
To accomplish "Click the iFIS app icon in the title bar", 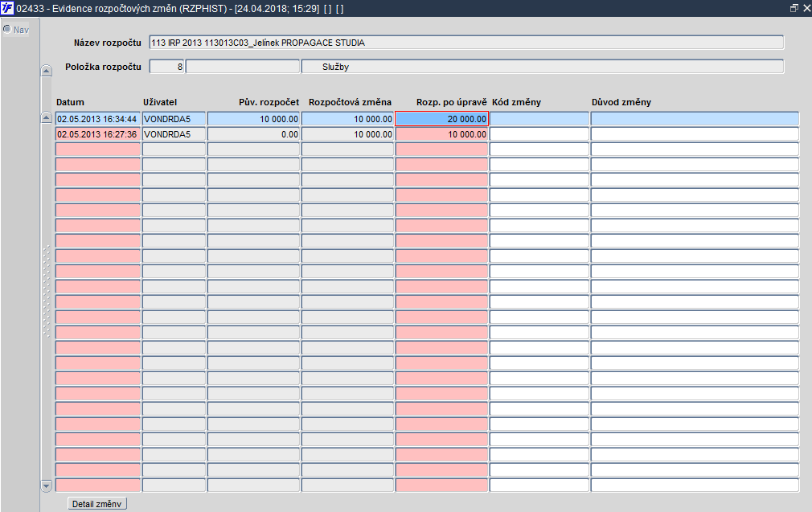I will [x=7, y=8].
